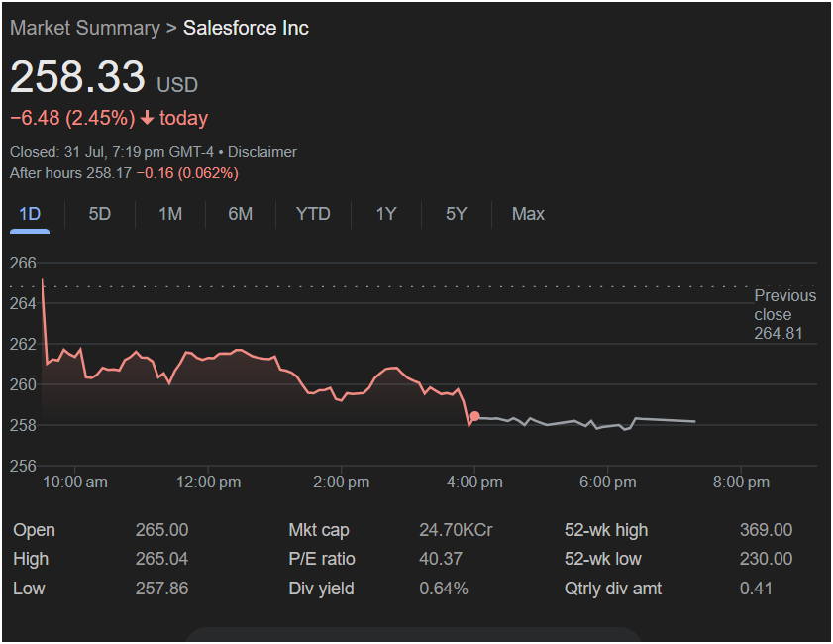Click the Previous close 264.81 label

[x=784, y=314]
